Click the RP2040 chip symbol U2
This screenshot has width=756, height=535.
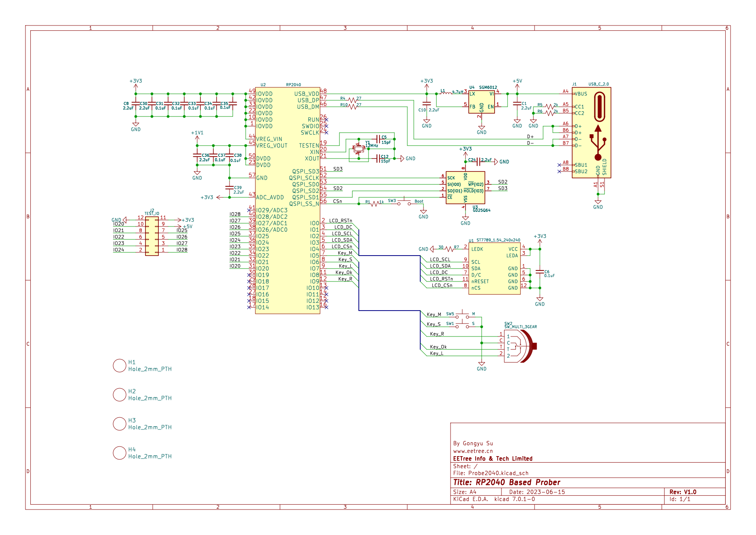tap(287, 201)
